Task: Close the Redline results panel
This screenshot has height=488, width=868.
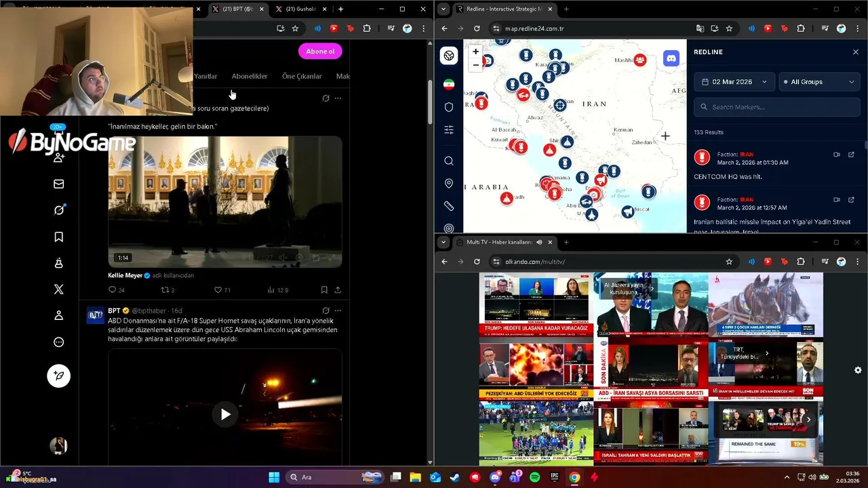Action: pos(856,52)
